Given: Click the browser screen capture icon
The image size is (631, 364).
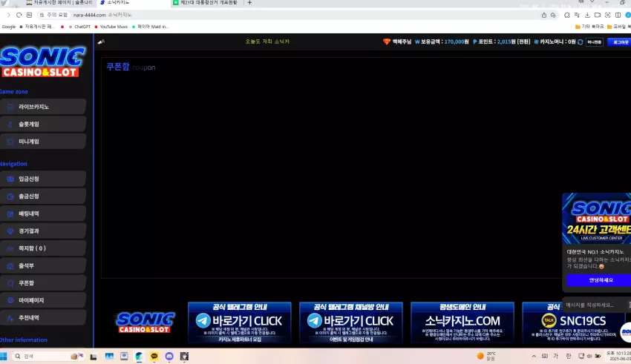Looking at the screenshot, I should pos(608,16).
